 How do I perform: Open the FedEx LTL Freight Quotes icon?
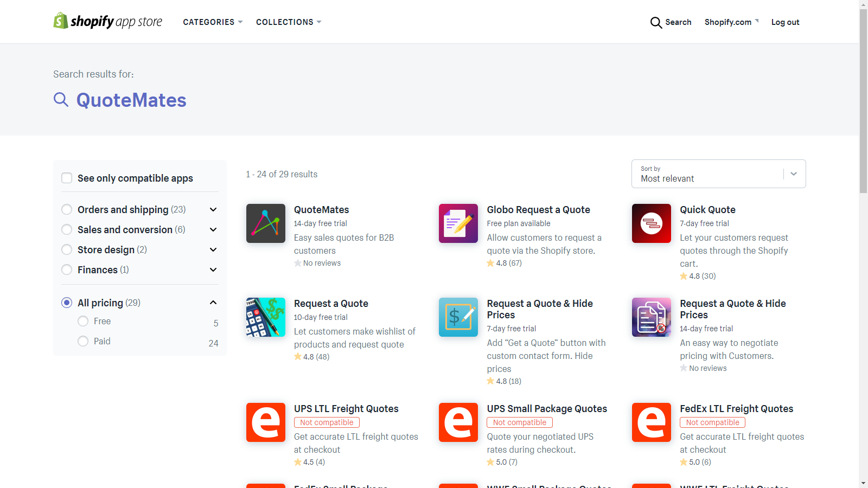(652, 422)
